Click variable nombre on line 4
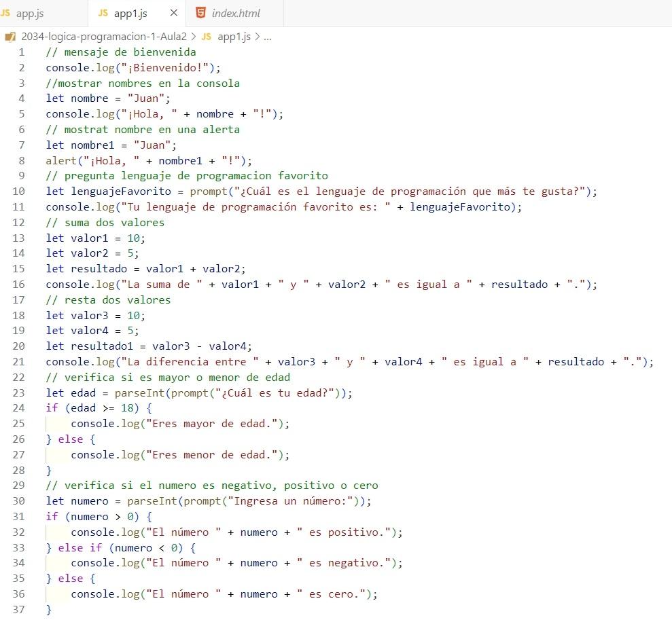Screen dimensions: 672x620 tap(90, 98)
